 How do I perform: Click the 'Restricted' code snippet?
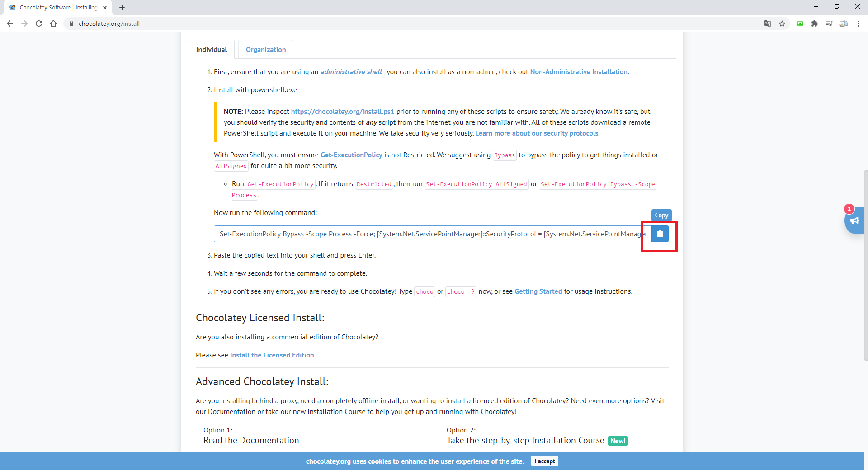374,184
